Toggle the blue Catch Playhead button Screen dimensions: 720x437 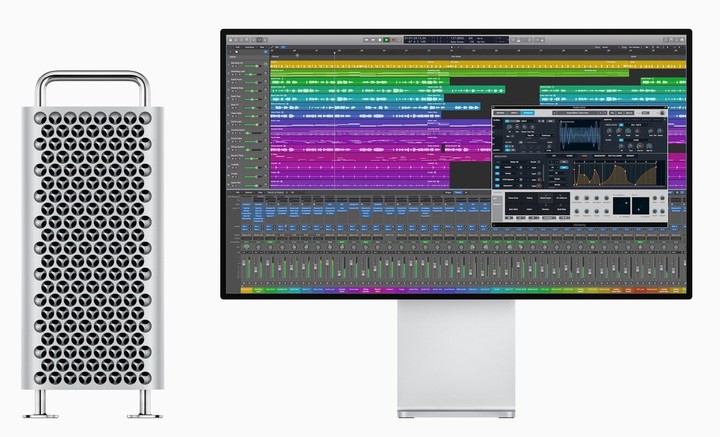pos(283,47)
